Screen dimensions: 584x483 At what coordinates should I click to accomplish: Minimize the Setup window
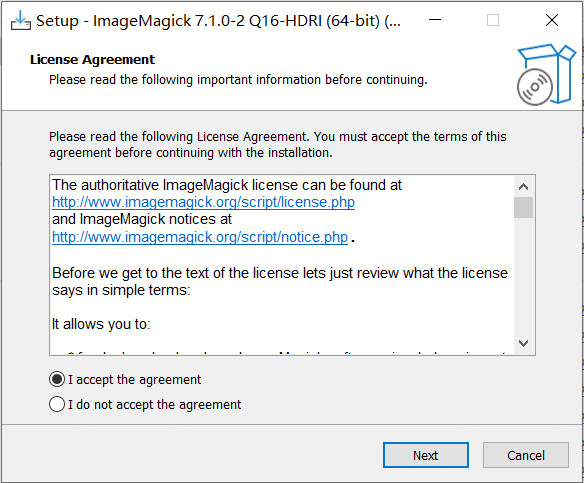435,20
